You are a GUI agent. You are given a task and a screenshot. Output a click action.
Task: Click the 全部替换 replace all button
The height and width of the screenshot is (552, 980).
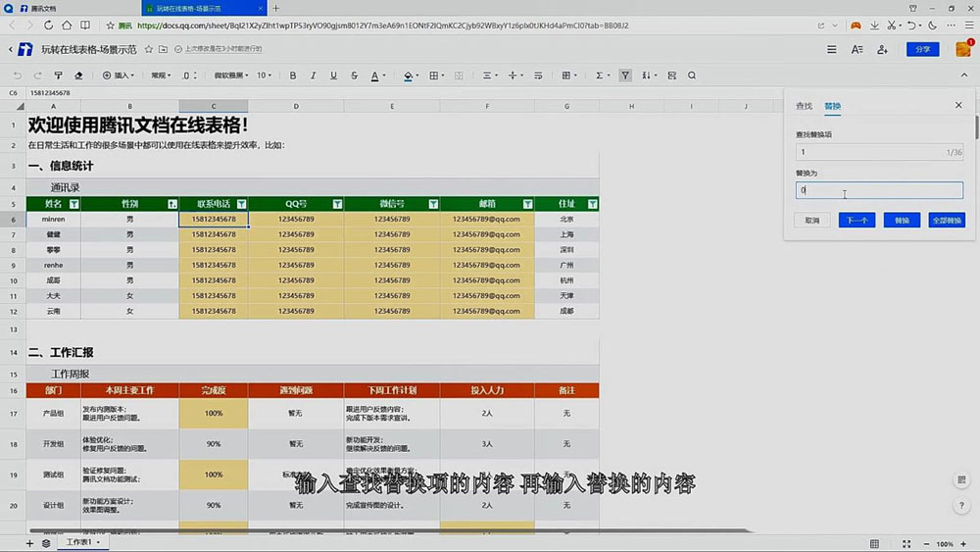947,220
